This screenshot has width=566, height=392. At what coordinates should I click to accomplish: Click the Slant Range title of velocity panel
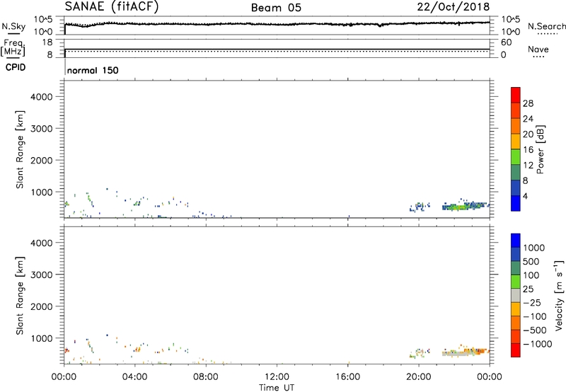pos(20,296)
